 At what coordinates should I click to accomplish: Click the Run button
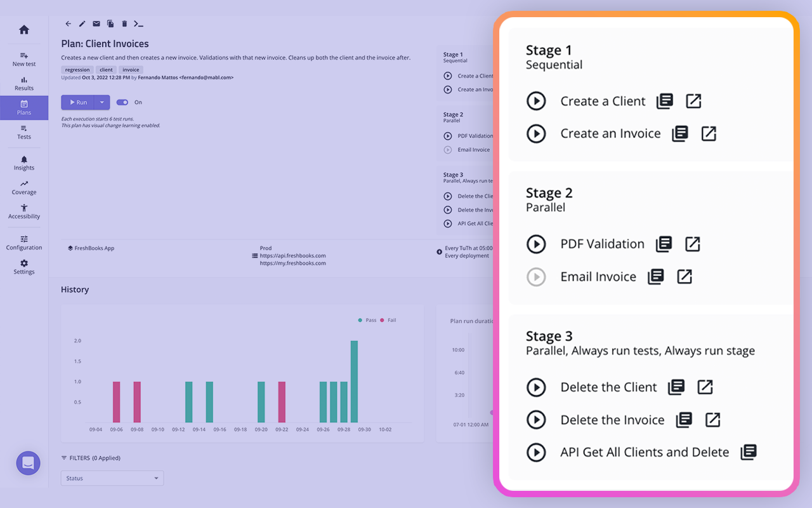click(x=78, y=102)
